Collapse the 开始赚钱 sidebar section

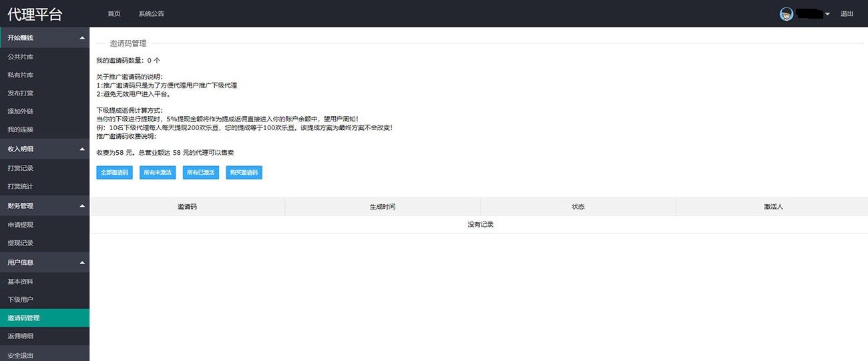pyautogui.click(x=45, y=38)
